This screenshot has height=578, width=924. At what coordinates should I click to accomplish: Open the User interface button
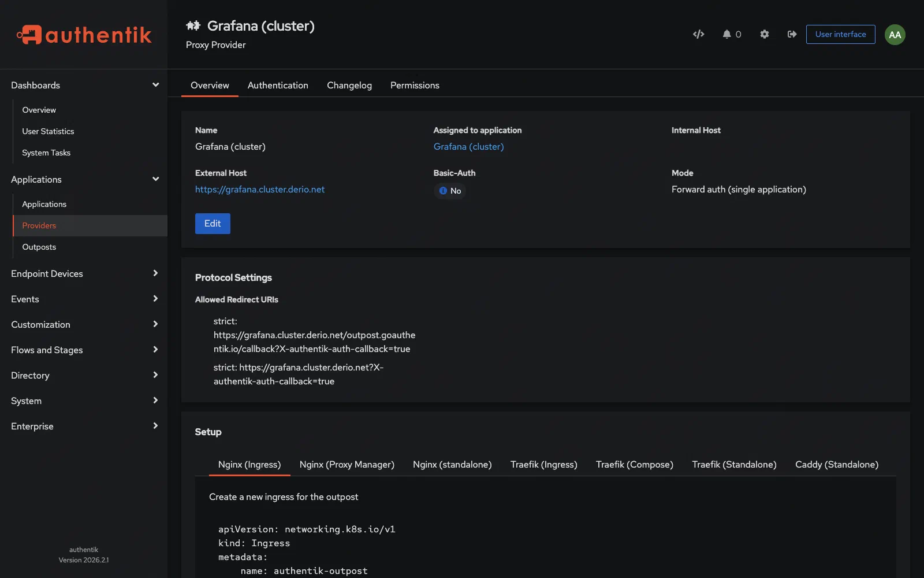pos(840,34)
